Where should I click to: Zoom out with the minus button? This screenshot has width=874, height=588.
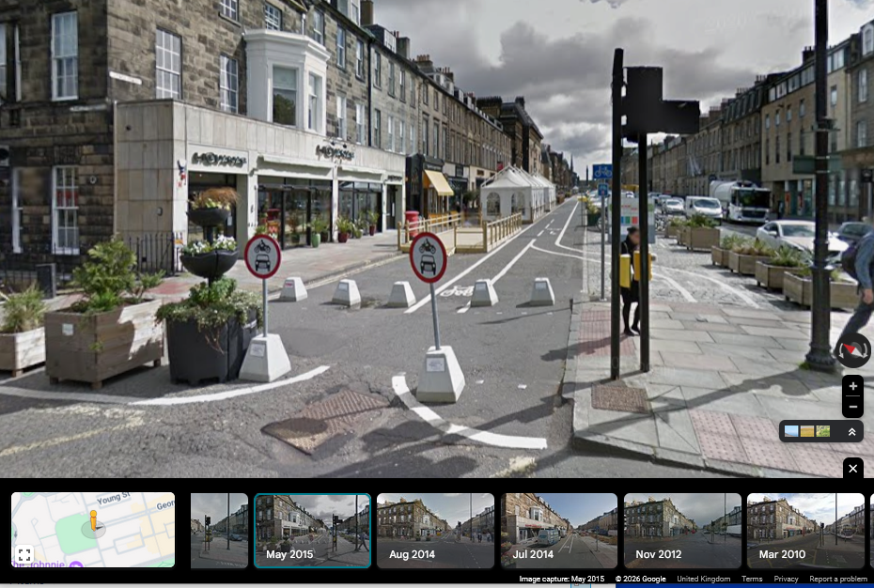pyautogui.click(x=852, y=408)
